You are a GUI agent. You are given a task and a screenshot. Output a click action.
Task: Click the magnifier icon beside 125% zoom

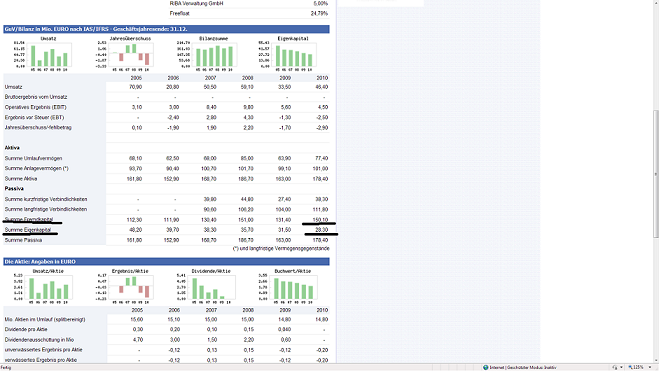[630, 368]
